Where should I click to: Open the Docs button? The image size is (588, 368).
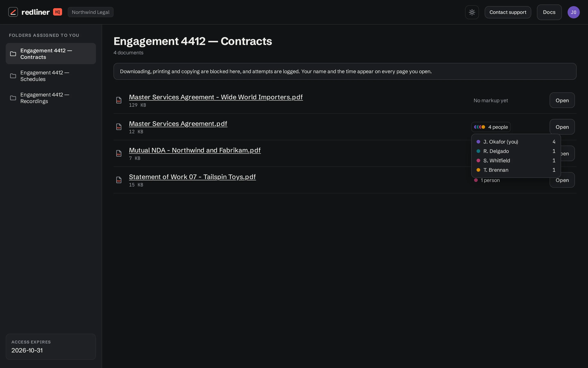(x=549, y=12)
